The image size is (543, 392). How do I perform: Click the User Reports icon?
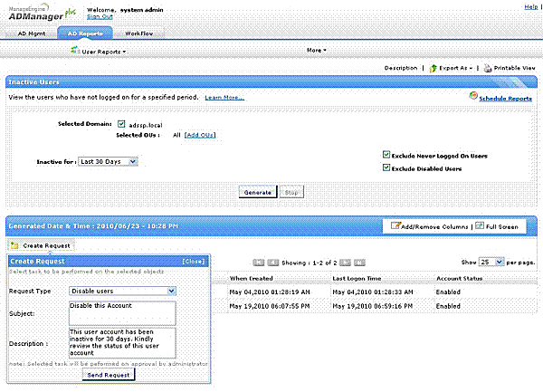[x=76, y=52]
